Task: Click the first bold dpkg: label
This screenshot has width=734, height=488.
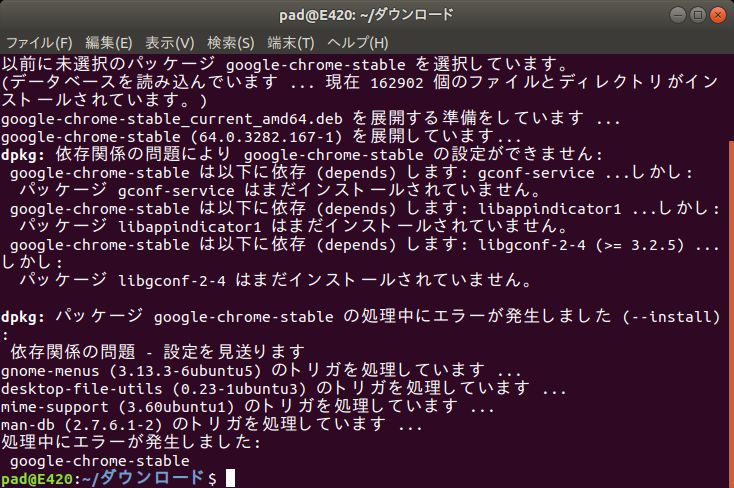Action: (x=23, y=155)
